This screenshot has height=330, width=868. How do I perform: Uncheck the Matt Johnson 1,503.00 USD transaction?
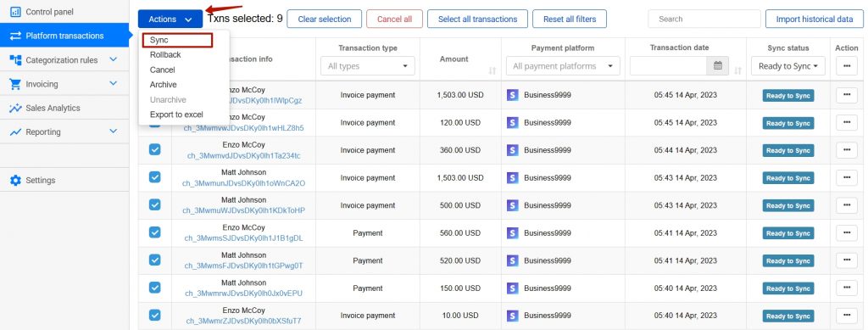155,176
